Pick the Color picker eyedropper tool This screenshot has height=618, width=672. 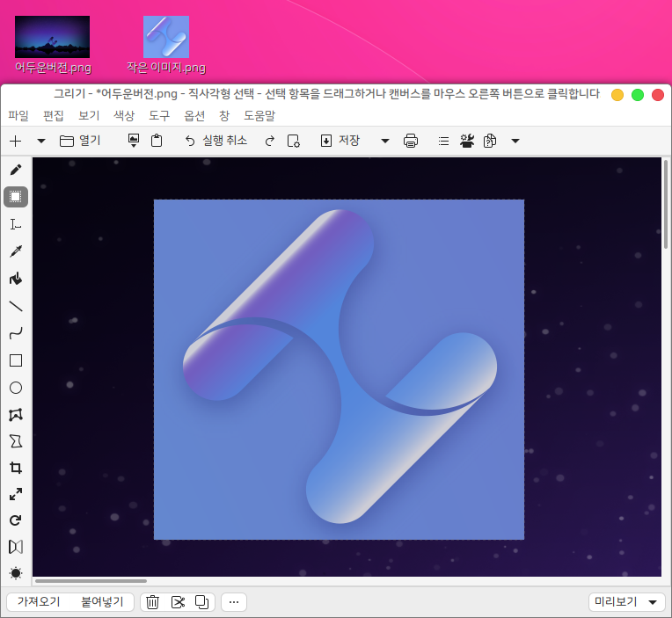click(x=16, y=251)
